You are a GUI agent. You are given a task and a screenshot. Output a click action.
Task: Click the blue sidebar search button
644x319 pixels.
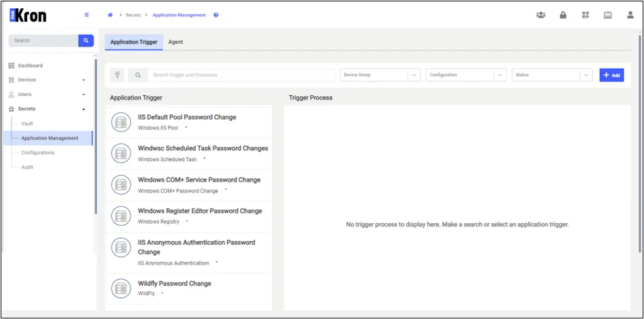tap(86, 40)
